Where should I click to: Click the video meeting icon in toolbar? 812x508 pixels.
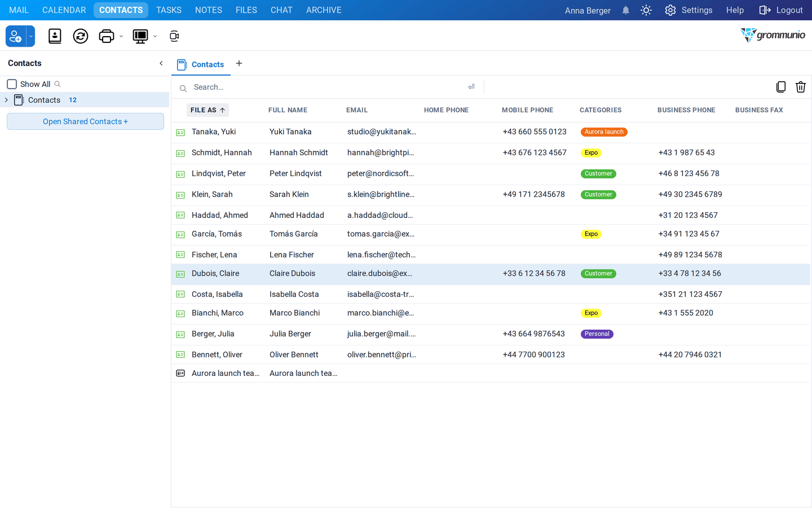point(174,36)
